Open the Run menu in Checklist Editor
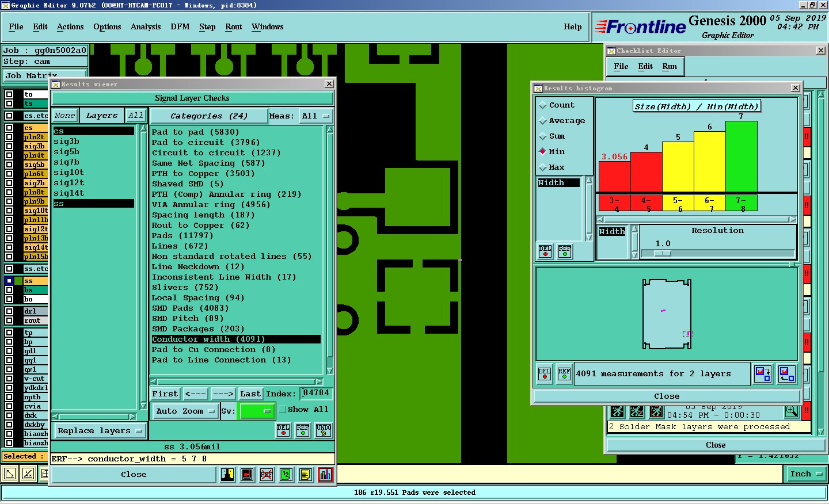Image resolution: width=829 pixels, height=504 pixels. (670, 66)
